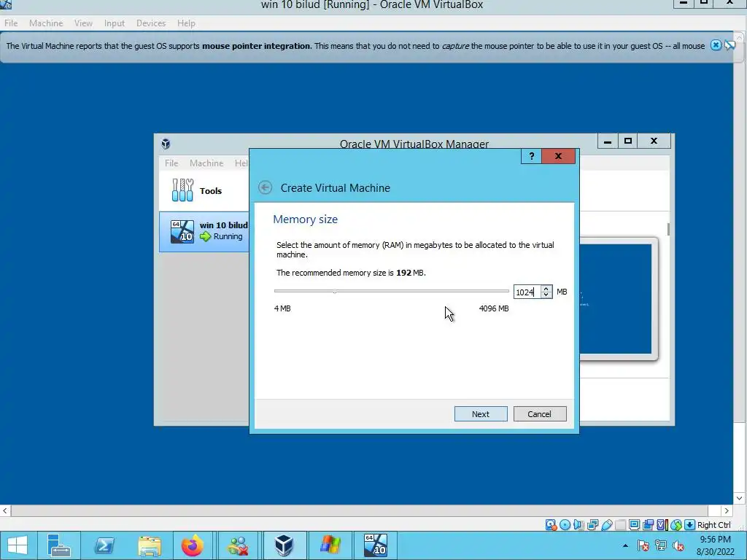This screenshot has width=747, height=560.
Task: Click the memory size slider handle
Action: [x=335, y=291]
